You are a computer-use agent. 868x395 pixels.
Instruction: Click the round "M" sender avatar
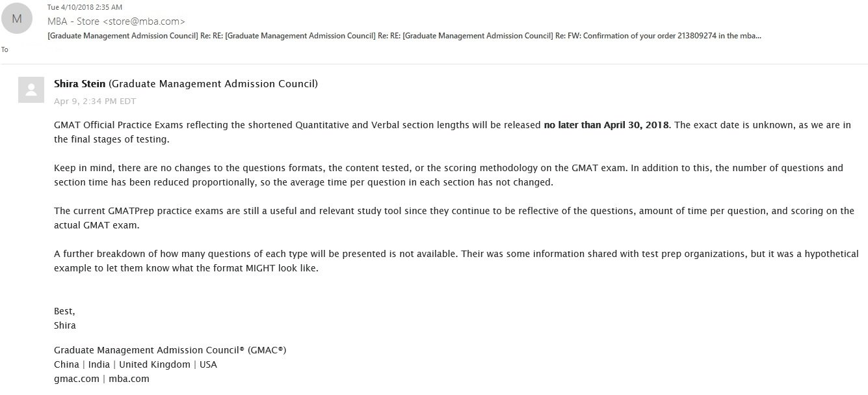click(x=17, y=19)
